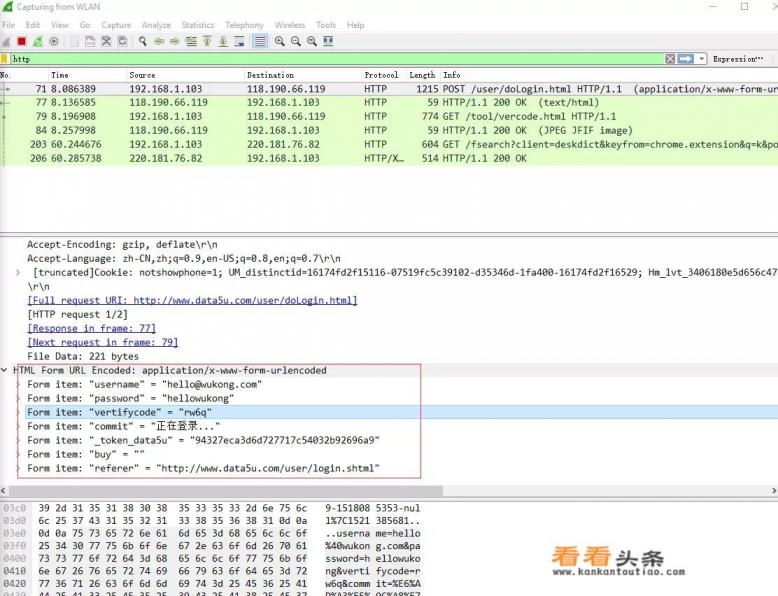Click the display filter bookmark icon
The width and height of the screenshot is (778, 596).
tap(6, 59)
